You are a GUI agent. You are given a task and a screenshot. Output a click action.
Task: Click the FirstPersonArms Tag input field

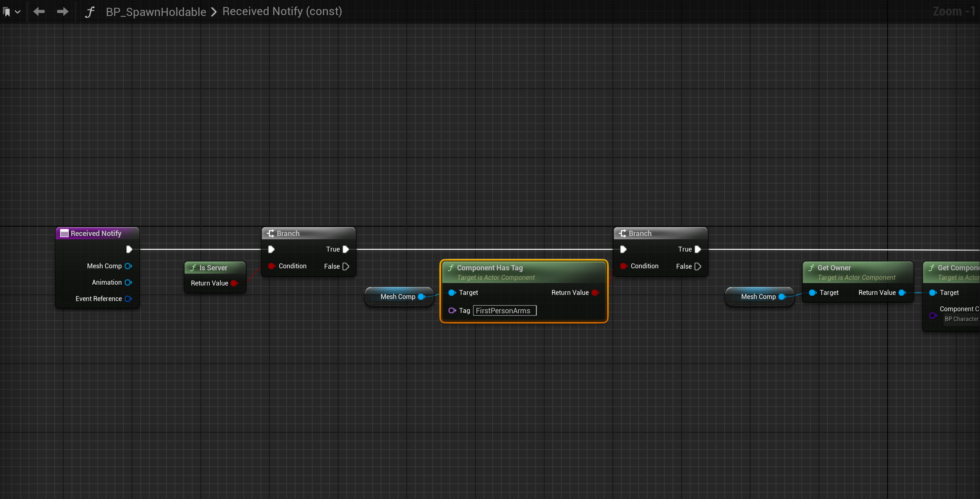click(x=504, y=310)
